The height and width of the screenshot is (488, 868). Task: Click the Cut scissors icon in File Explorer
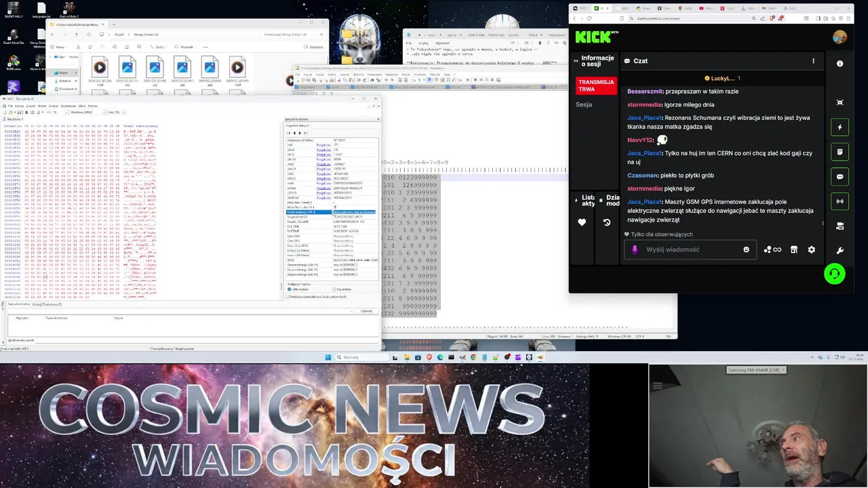78,47
